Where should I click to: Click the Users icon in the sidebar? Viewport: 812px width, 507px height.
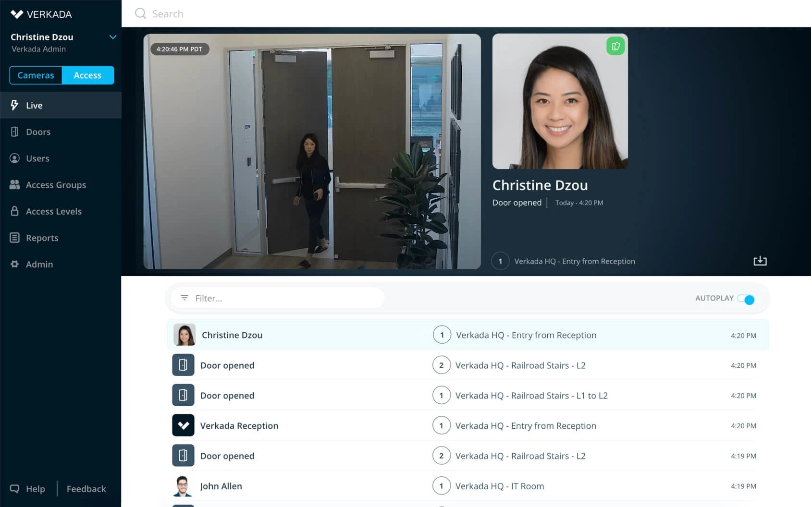(x=14, y=158)
